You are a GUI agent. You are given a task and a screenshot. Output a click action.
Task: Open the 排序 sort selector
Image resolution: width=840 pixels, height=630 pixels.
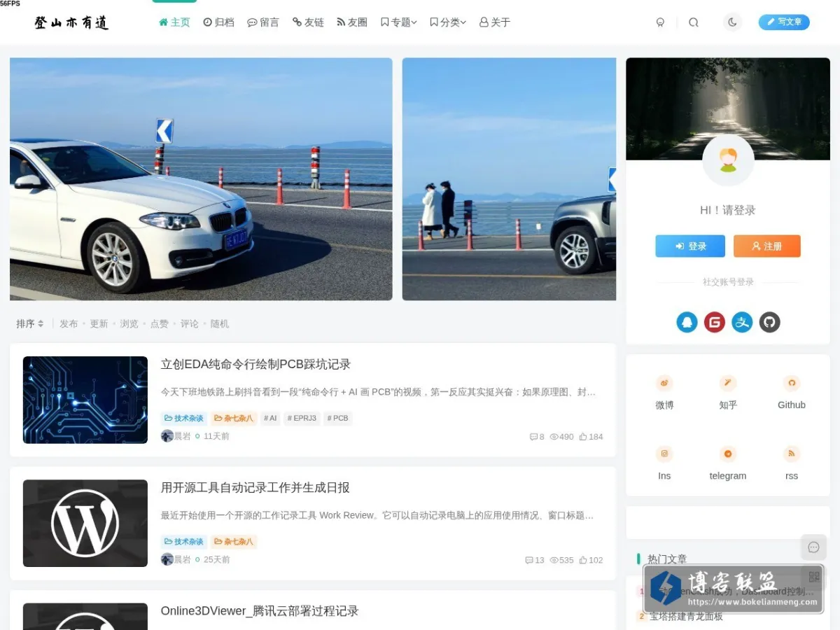pyautogui.click(x=30, y=323)
